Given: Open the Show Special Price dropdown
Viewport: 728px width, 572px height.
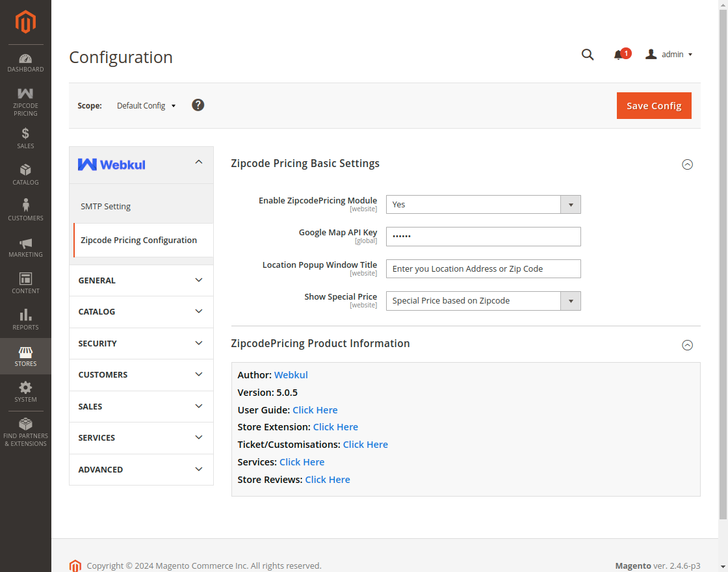Looking at the screenshot, I should (484, 301).
